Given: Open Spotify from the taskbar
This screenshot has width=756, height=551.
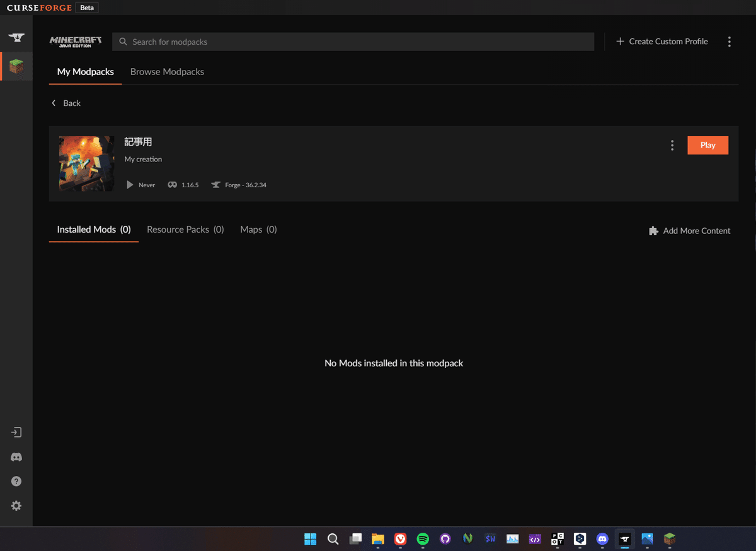Looking at the screenshot, I should point(422,539).
